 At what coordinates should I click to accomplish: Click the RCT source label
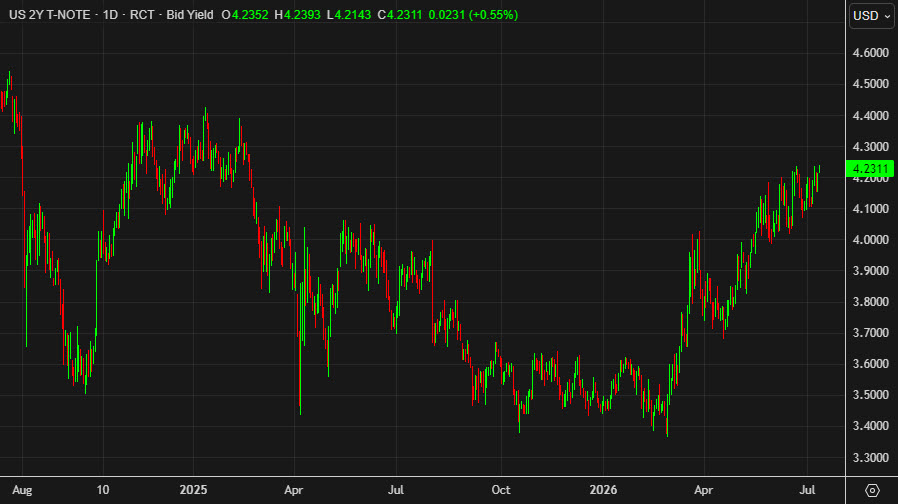point(142,15)
